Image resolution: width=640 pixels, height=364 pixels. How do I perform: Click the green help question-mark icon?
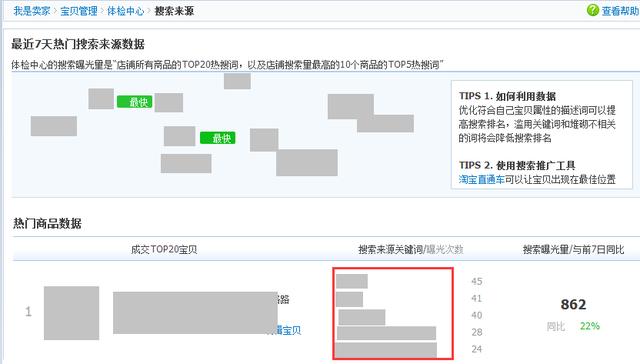pos(593,10)
